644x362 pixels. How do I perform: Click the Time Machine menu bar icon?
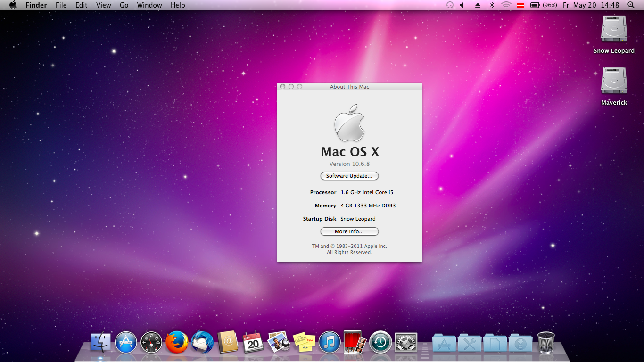coord(449,5)
